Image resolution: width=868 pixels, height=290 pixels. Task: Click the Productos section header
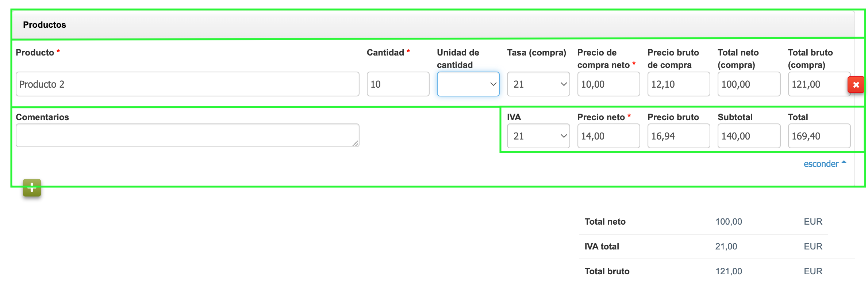coord(45,25)
